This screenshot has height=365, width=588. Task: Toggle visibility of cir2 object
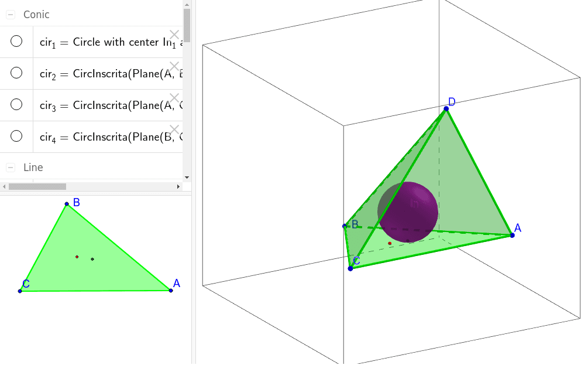(16, 73)
